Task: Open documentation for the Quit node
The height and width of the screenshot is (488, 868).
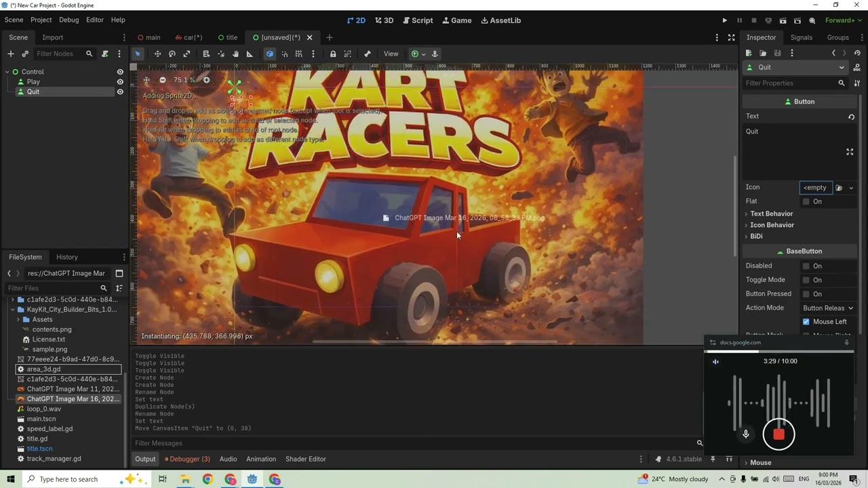Action: (857, 67)
